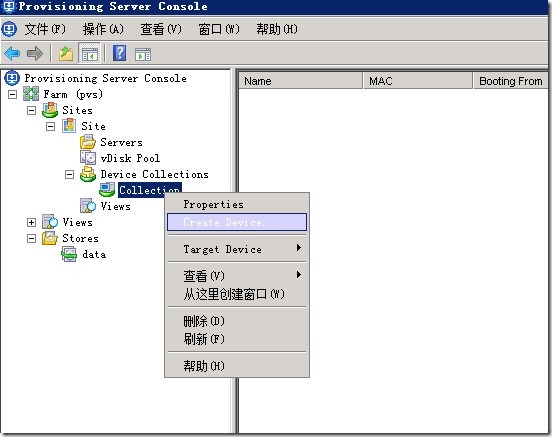The width and height of the screenshot is (552, 437).
Task: Sort by the Name column header
Action: 300,81
